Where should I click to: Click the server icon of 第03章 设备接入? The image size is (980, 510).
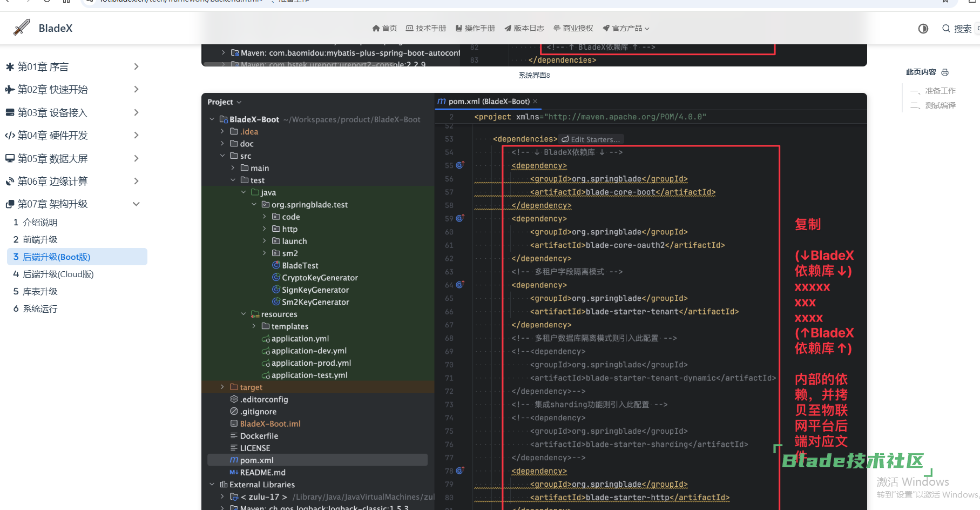tap(10, 112)
